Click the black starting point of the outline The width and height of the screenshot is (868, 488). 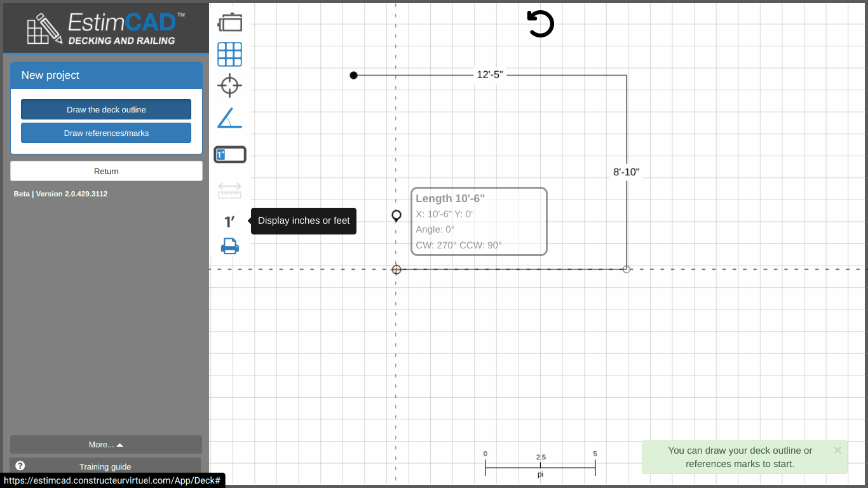coord(354,76)
